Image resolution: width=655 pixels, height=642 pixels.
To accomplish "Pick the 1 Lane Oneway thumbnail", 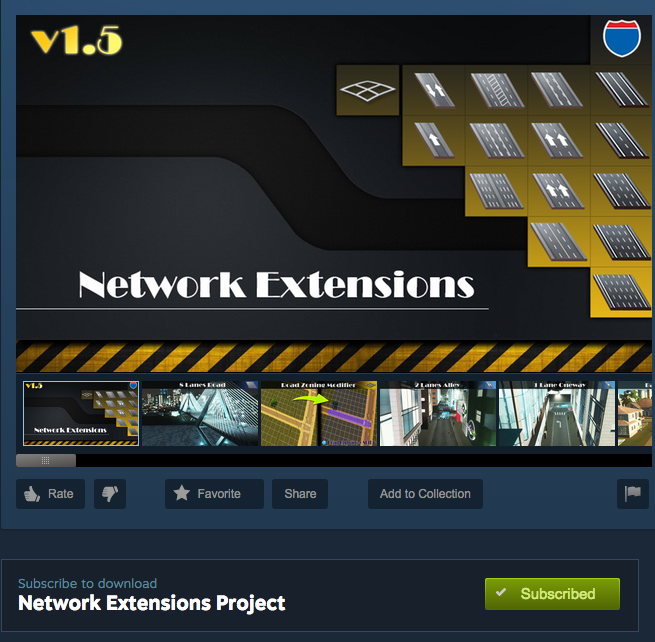I will coord(557,414).
